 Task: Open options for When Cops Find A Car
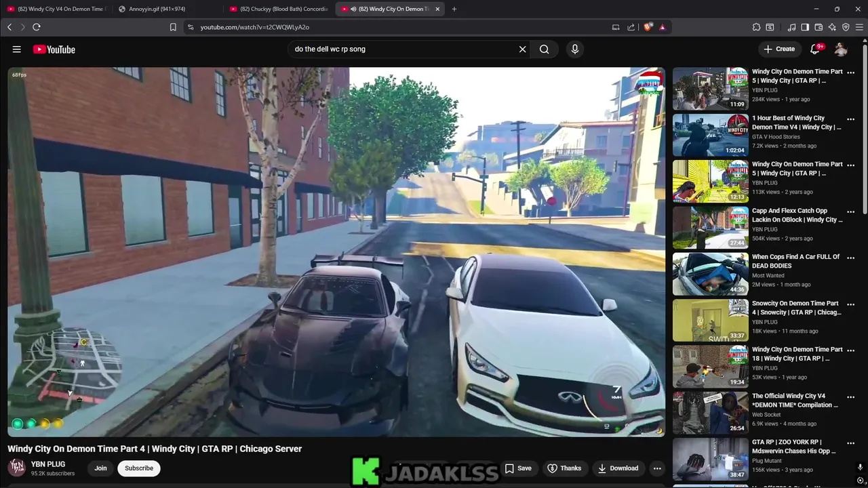850,258
